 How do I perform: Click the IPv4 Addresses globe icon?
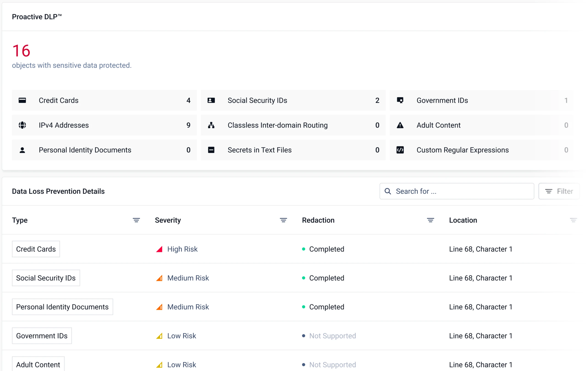(22, 125)
